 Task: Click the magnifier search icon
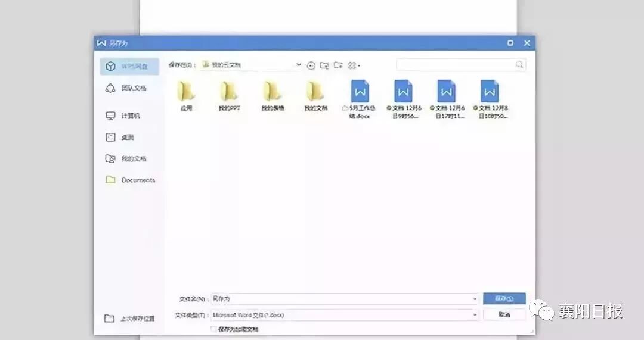point(519,65)
